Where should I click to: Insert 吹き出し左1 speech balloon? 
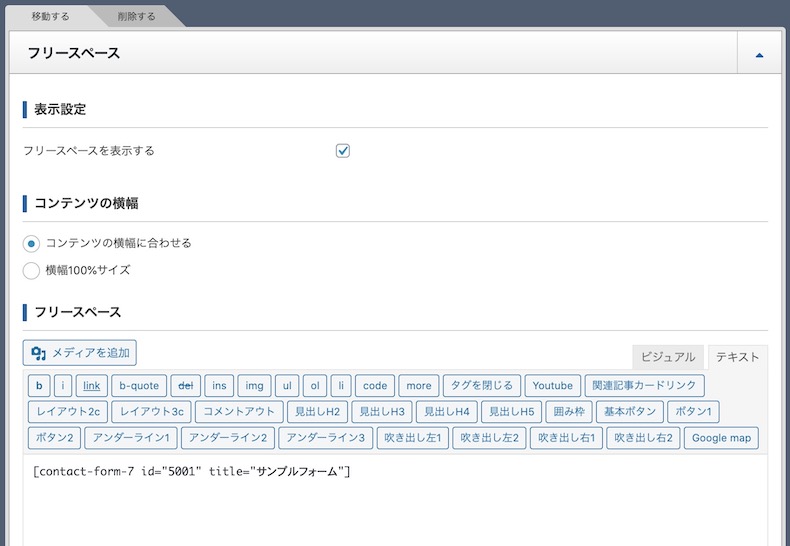pos(413,438)
